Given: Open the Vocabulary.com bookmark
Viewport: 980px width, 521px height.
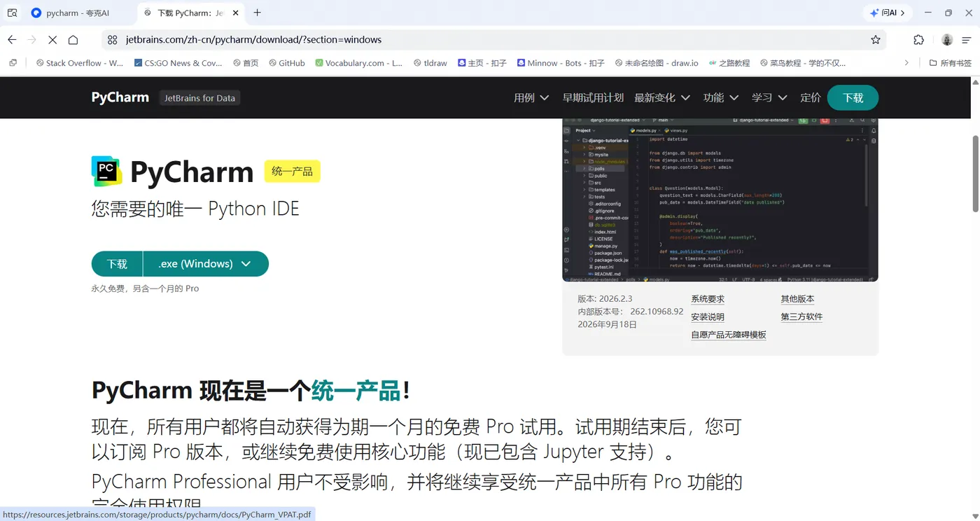Looking at the screenshot, I should click(x=359, y=63).
